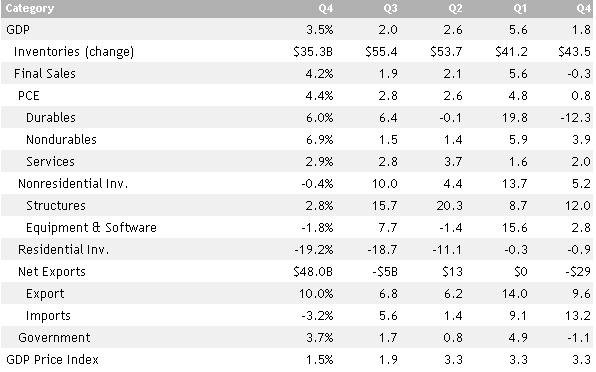Click the PCE row label
596x372 pixels.
click(x=29, y=95)
